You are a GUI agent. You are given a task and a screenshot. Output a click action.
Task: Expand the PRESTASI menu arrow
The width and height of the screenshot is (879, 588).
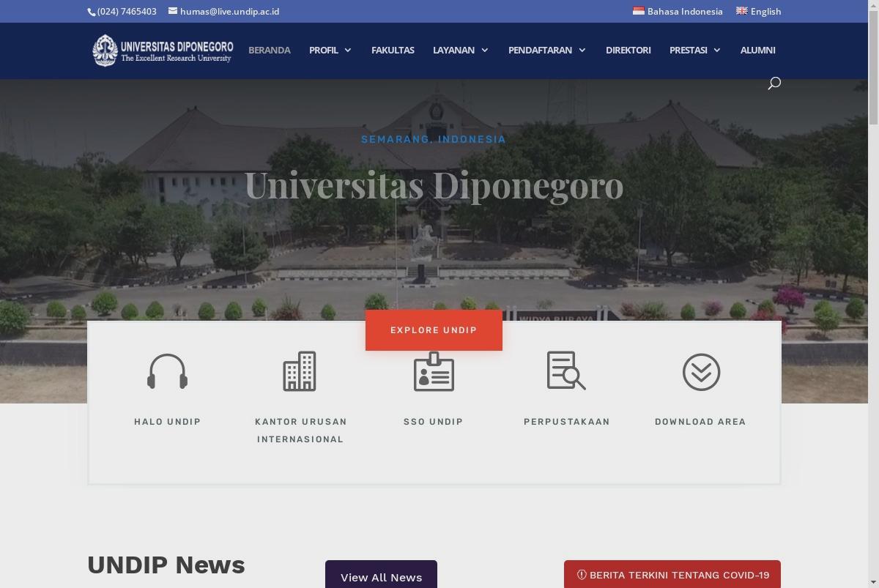[716, 50]
